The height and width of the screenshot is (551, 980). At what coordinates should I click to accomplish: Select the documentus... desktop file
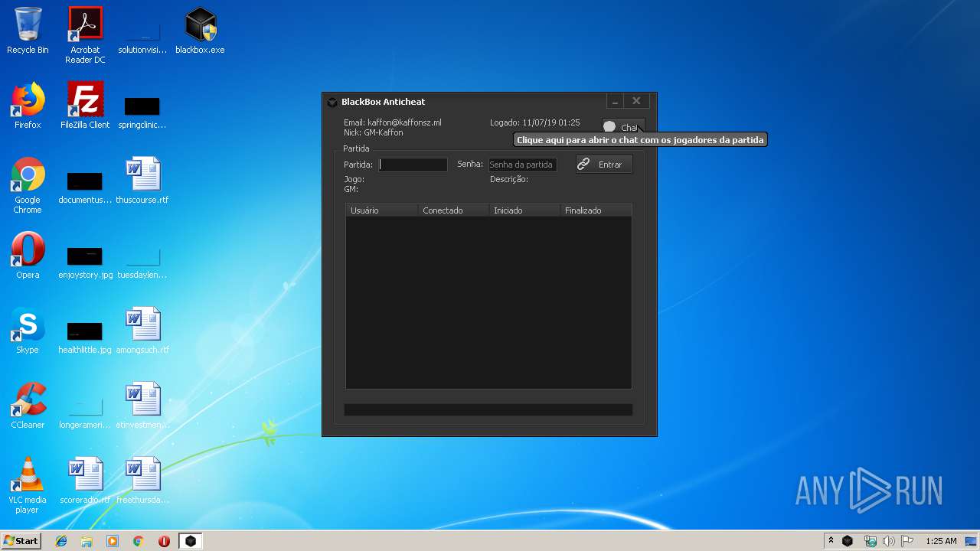[85, 187]
